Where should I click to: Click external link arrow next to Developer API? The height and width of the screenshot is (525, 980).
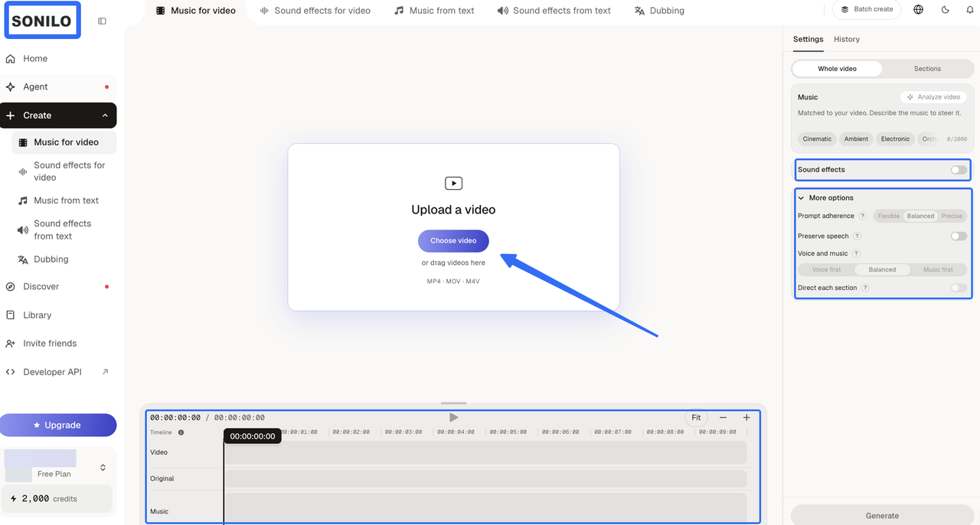[105, 372]
